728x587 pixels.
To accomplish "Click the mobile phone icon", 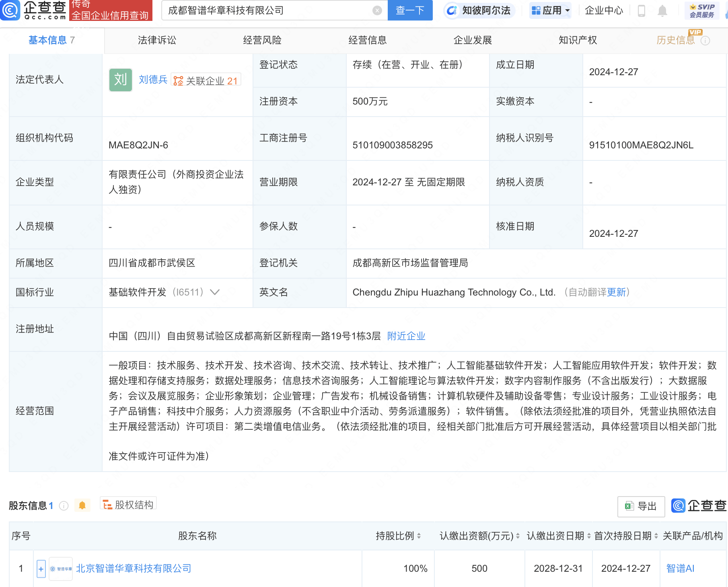I will click(x=642, y=11).
